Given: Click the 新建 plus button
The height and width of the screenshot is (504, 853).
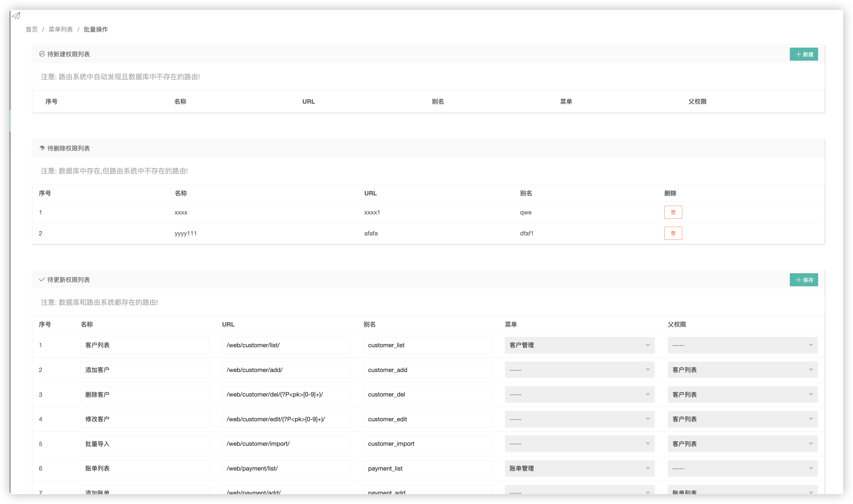Looking at the screenshot, I should [x=803, y=54].
